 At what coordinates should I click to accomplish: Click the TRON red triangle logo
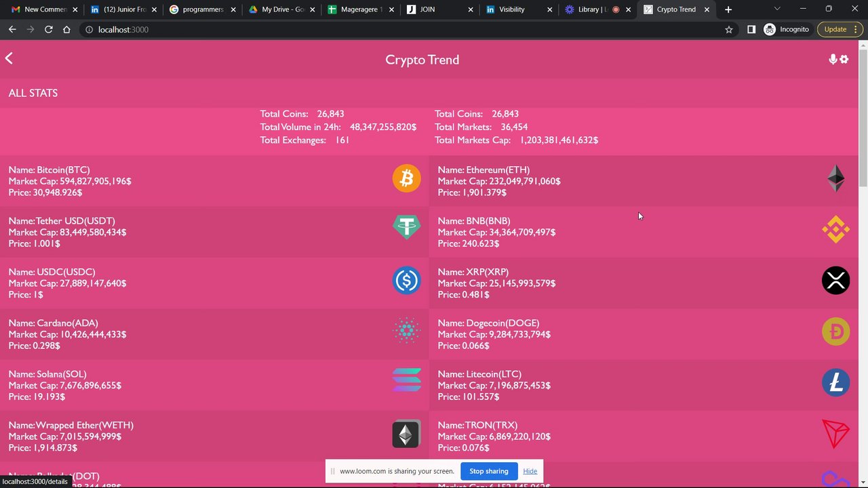tap(835, 434)
